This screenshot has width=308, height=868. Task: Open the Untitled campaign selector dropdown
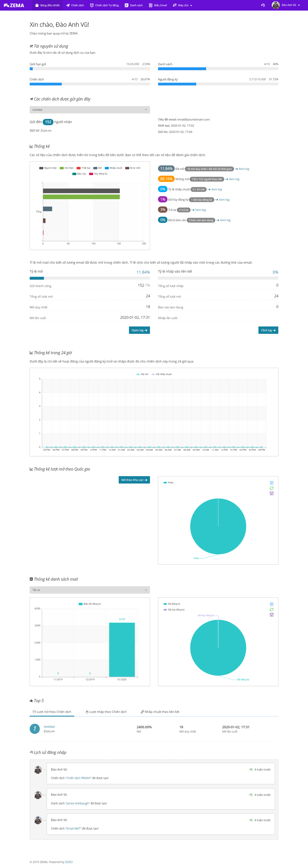[x=90, y=110]
